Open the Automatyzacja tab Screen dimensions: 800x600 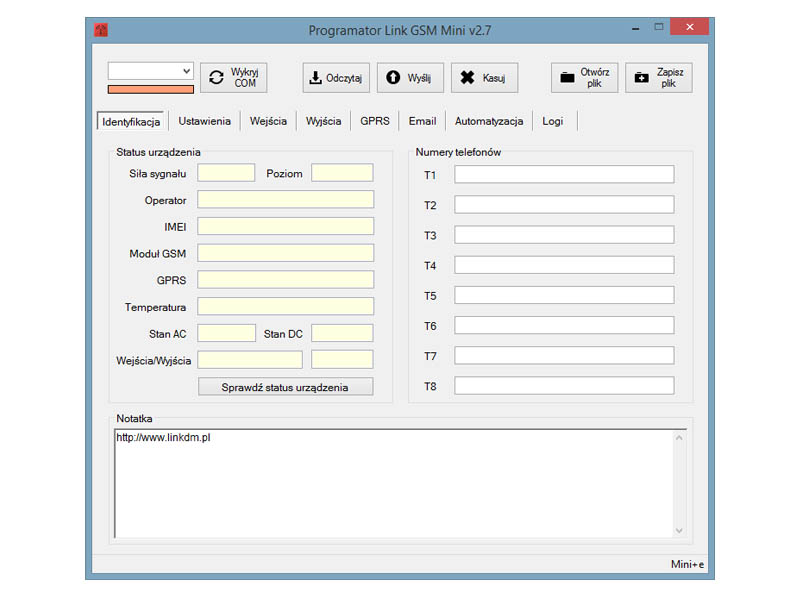(489, 121)
